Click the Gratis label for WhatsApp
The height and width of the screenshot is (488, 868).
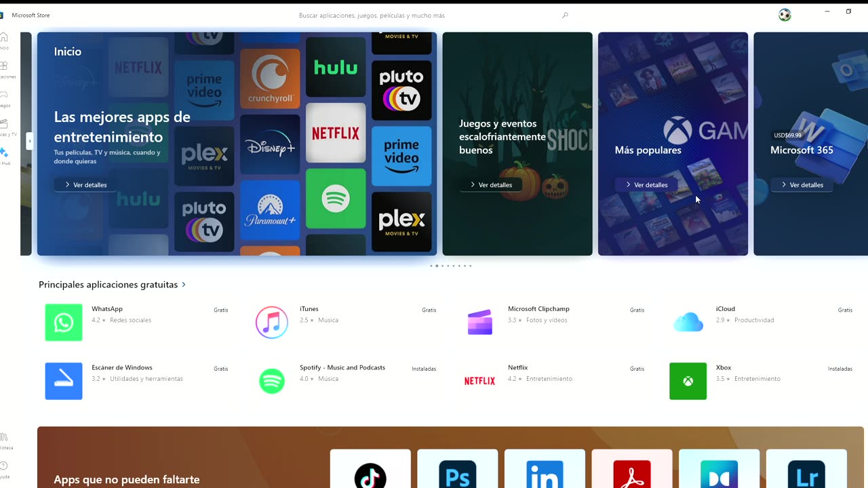pos(221,310)
